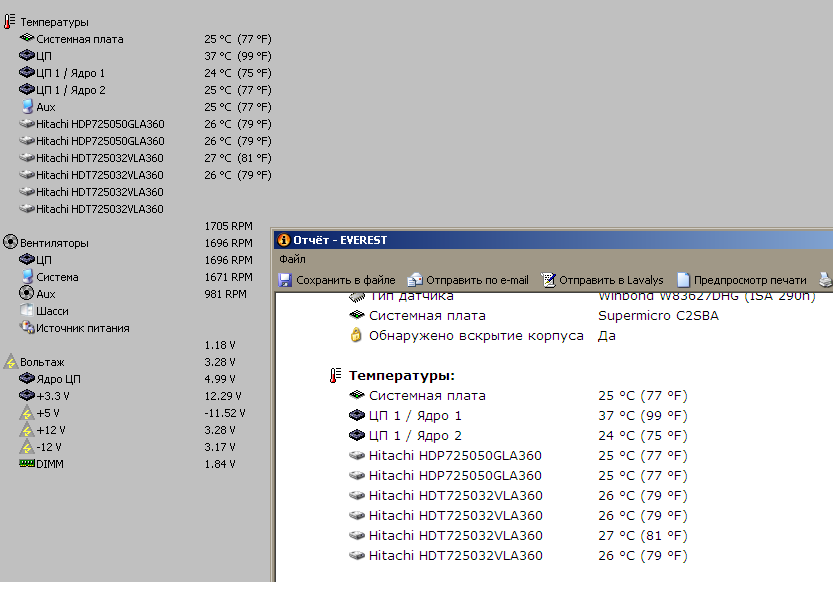Viewport: 833px width, 598px height.
Task: Click the 1705 RPM value
Action: (x=228, y=226)
